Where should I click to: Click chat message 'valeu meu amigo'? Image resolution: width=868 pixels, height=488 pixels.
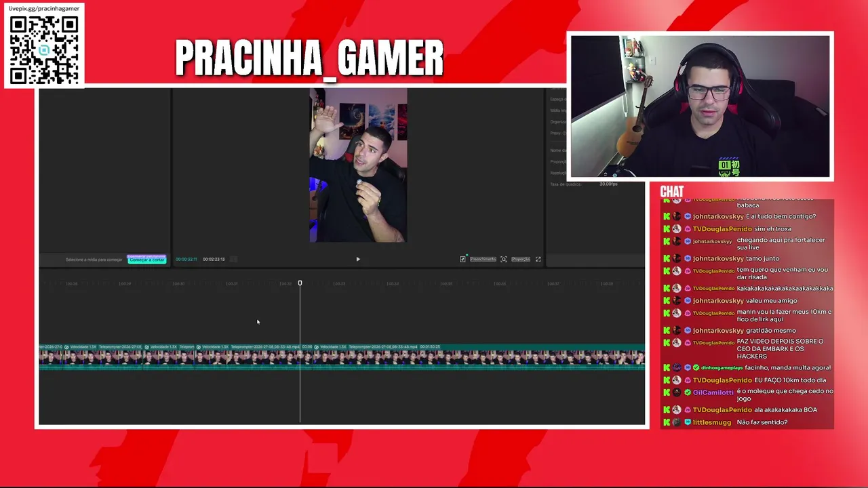click(771, 300)
